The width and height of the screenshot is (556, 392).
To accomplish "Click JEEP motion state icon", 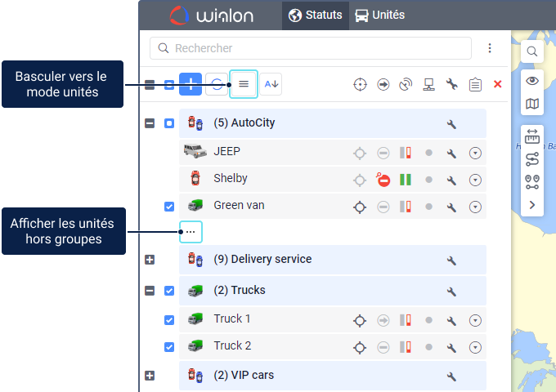I will 383,153.
